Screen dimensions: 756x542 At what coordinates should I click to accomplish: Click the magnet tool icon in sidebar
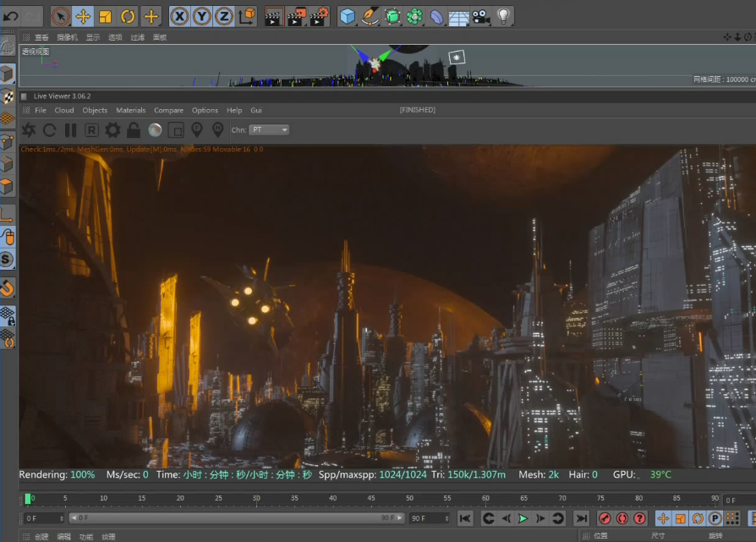[x=7, y=288]
